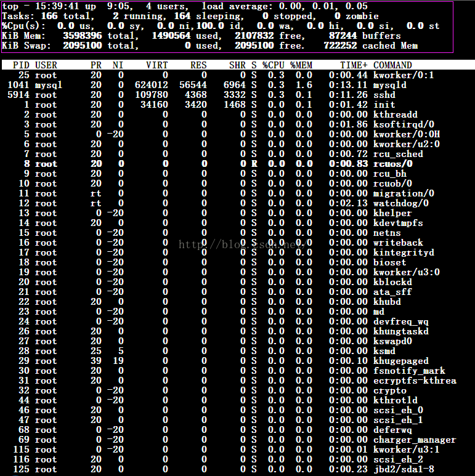Click the writeback command text

click(x=398, y=243)
